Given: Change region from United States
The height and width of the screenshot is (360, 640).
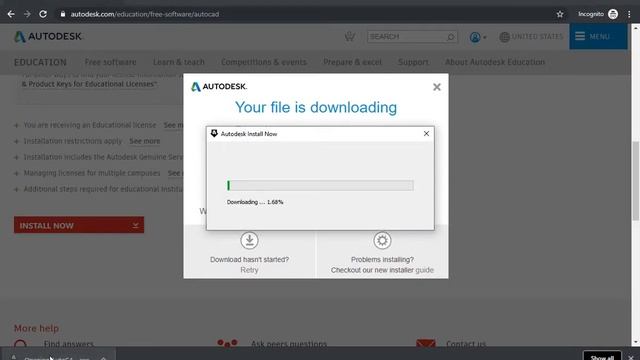Looking at the screenshot, I should [531, 37].
